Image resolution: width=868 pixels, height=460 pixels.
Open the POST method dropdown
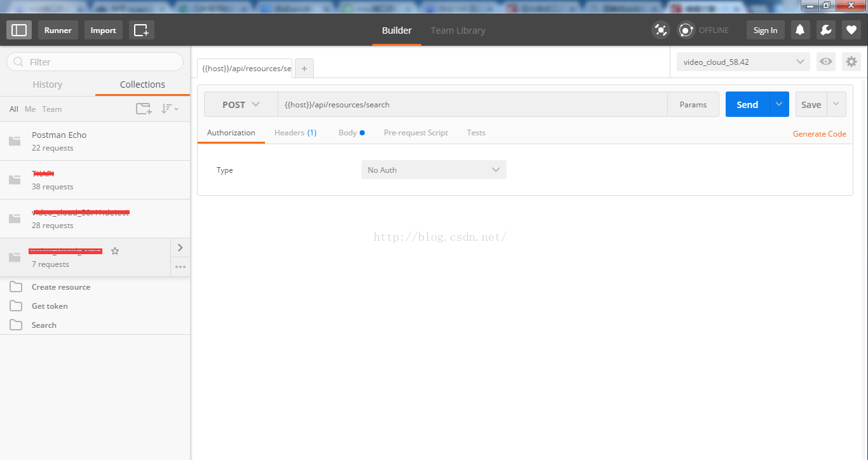click(241, 105)
